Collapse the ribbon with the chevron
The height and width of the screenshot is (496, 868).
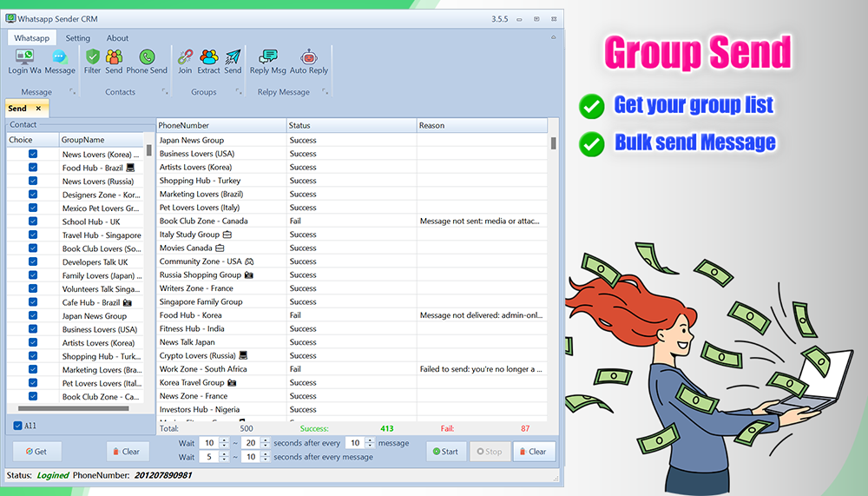tap(553, 37)
